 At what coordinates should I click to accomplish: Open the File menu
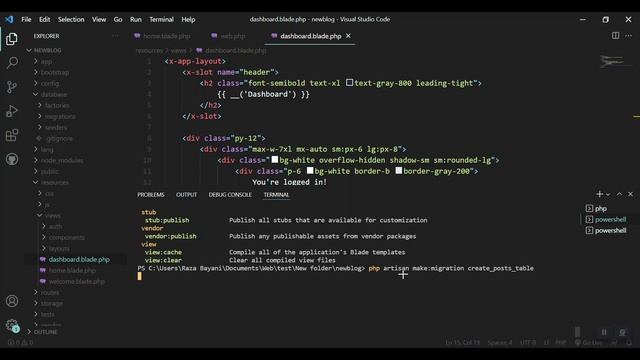(x=26, y=19)
